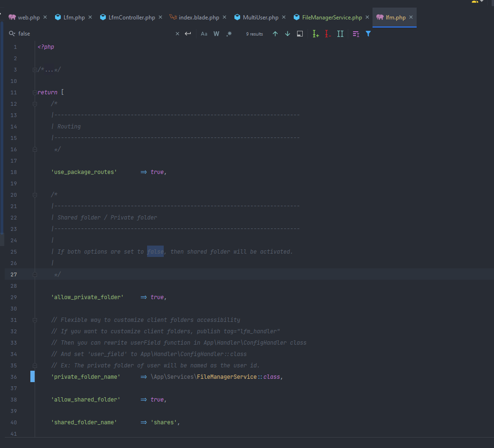This screenshot has height=448, width=494.
Task: Open the search results filter
Action: 369,34
